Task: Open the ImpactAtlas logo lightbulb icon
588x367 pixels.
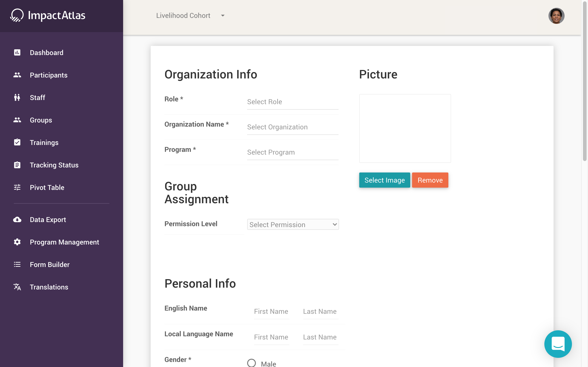Action: point(17,15)
